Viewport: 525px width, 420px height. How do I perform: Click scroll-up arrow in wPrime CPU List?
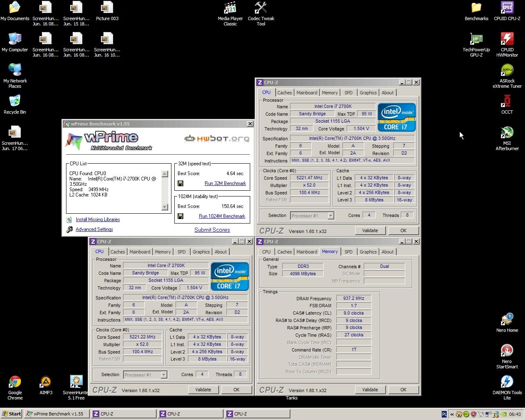click(x=165, y=174)
